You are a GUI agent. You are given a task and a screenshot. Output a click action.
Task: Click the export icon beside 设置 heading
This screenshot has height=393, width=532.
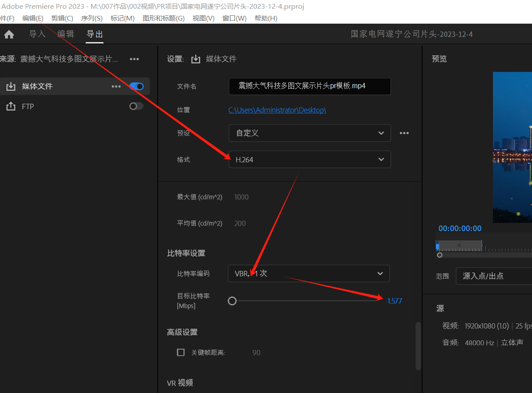coord(196,59)
